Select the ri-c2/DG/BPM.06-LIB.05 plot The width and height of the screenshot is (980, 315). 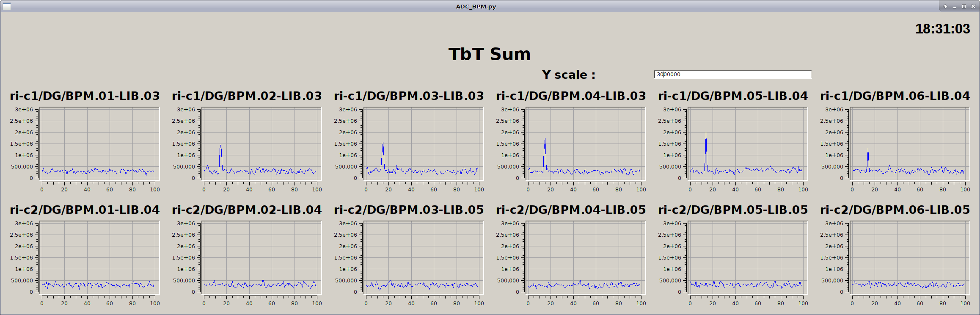909,257
